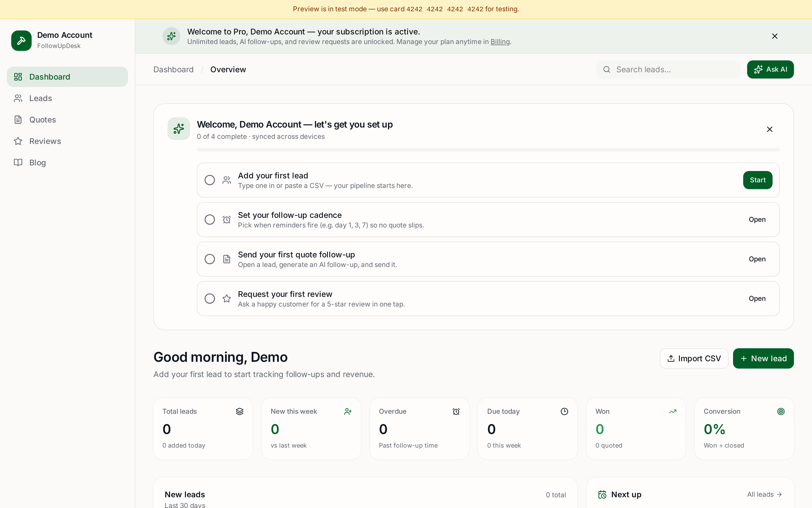Screen dimensions: 812x508
Task: Click the '0 quoted' text in Won card
Action: tap(609, 446)
